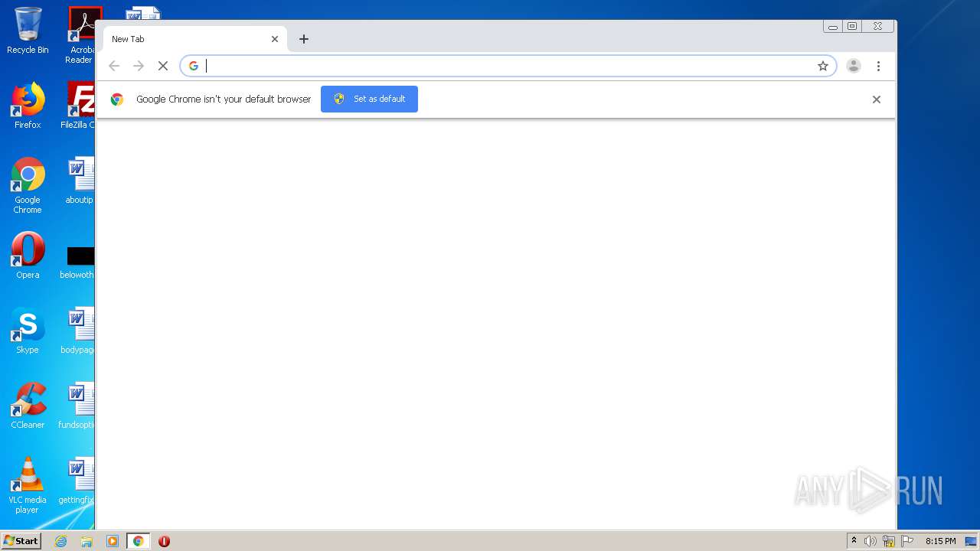
Task: Select the VLC media player shortcut
Action: click(28, 485)
